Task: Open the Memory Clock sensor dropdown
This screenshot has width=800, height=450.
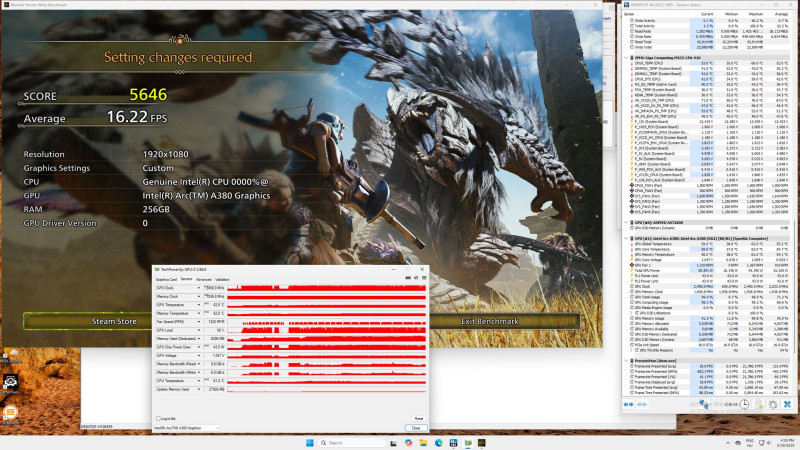Action: click(x=198, y=296)
